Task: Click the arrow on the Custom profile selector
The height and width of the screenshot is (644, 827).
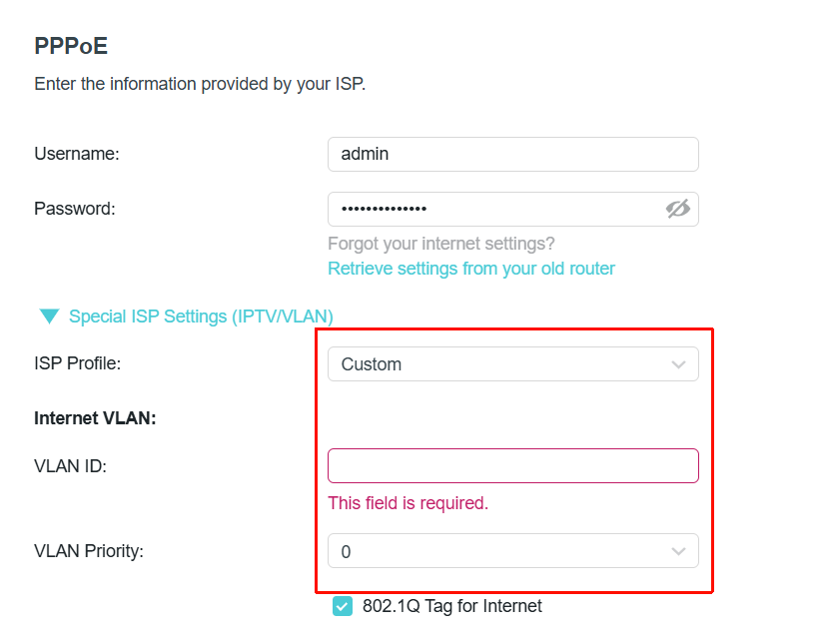Action: (678, 363)
